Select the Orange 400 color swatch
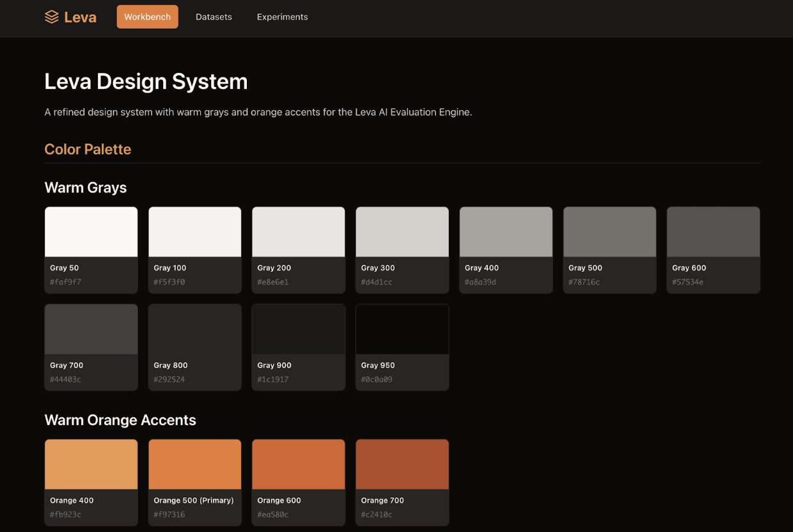 click(x=91, y=465)
